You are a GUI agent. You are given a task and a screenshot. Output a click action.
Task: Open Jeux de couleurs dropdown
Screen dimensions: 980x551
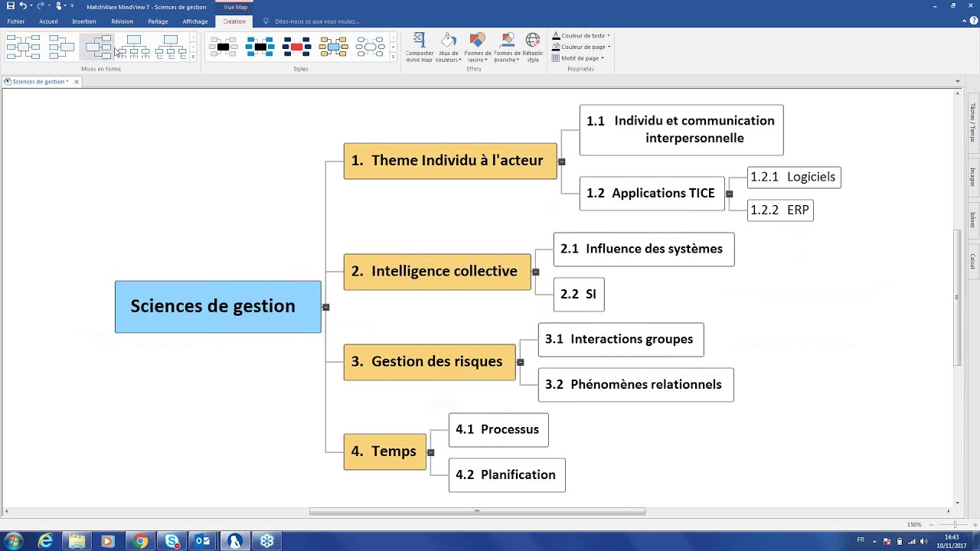(448, 47)
